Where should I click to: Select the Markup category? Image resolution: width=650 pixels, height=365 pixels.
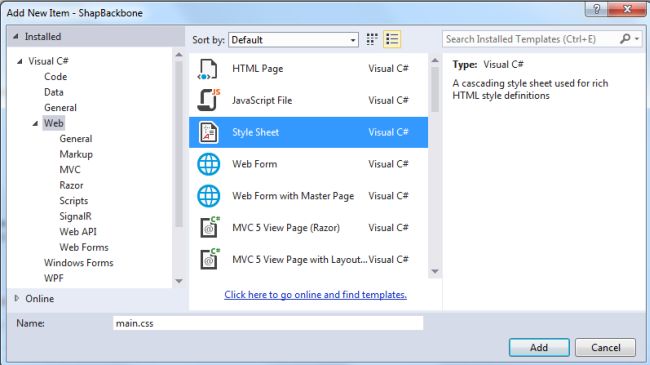(76, 154)
